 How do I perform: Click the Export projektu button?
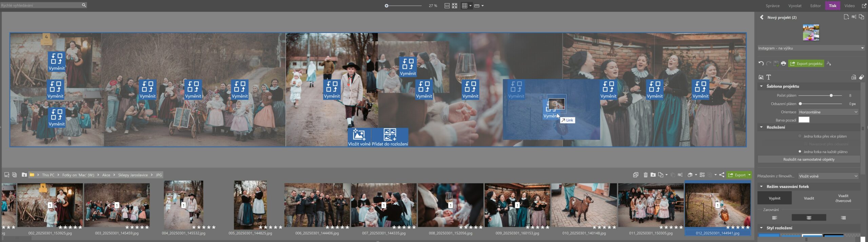click(806, 64)
